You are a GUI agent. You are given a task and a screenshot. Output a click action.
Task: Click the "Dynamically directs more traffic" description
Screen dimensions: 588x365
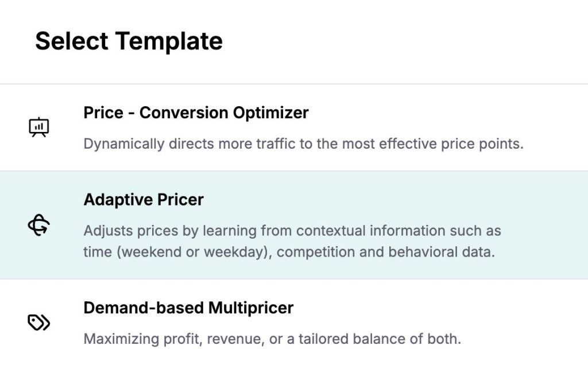[x=303, y=143]
